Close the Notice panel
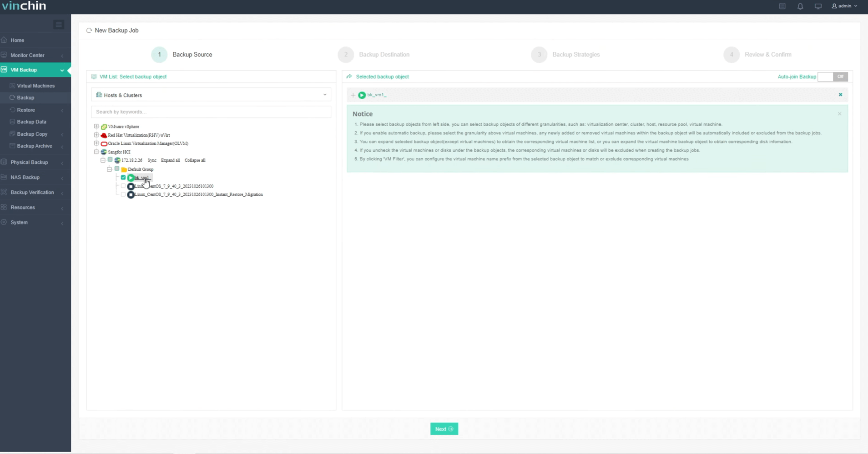 coord(839,114)
